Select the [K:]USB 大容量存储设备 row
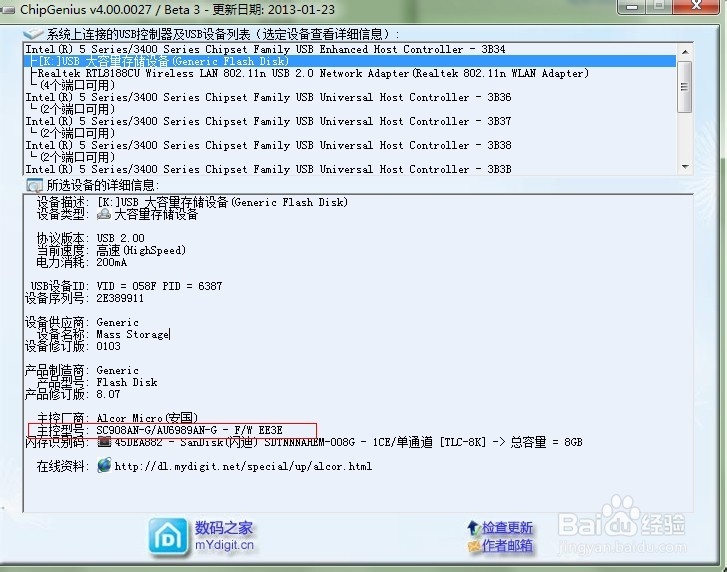This screenshot has height=572, width=727. 350,61
